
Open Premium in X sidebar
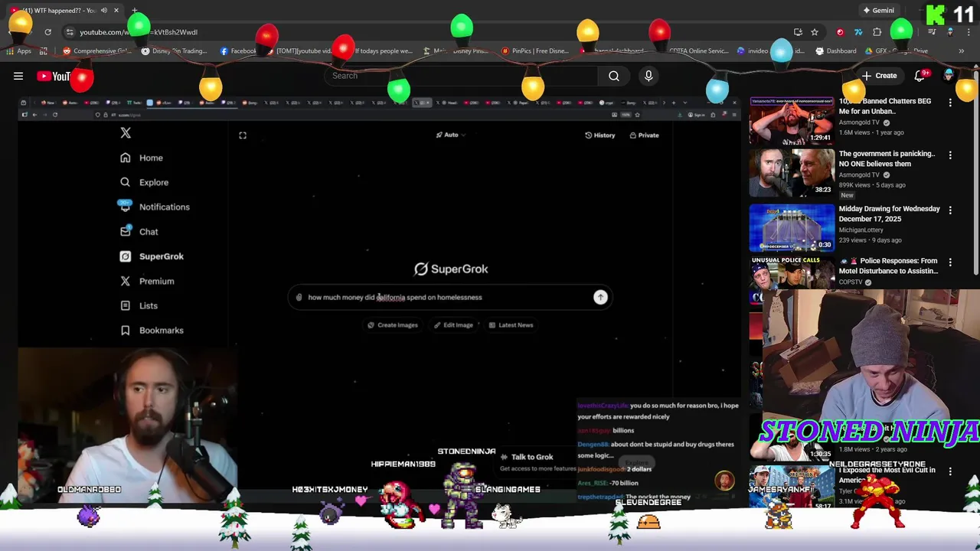[147, 281]
